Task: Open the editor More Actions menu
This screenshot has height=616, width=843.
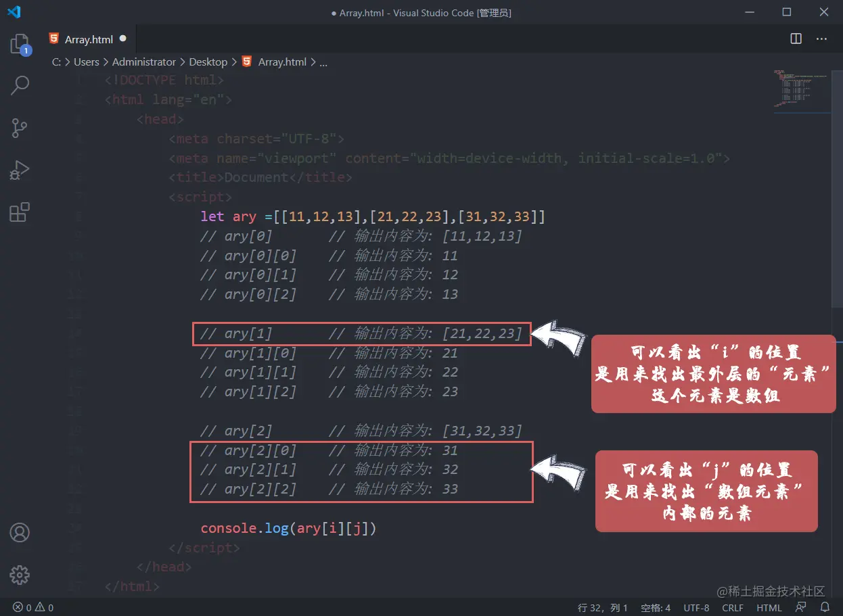Action: [821, 39]
